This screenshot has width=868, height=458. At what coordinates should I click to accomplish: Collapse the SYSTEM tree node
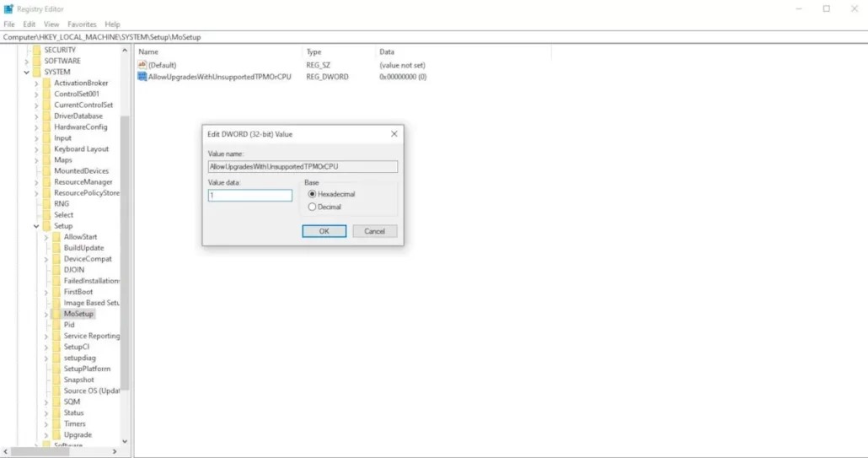point(26,72)
